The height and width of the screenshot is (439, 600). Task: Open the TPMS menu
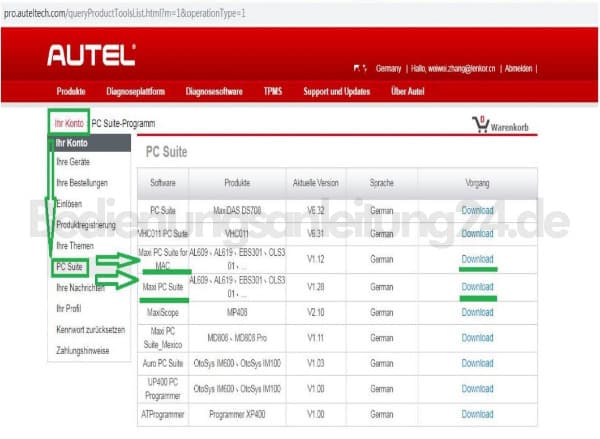(x=273, y=91)
